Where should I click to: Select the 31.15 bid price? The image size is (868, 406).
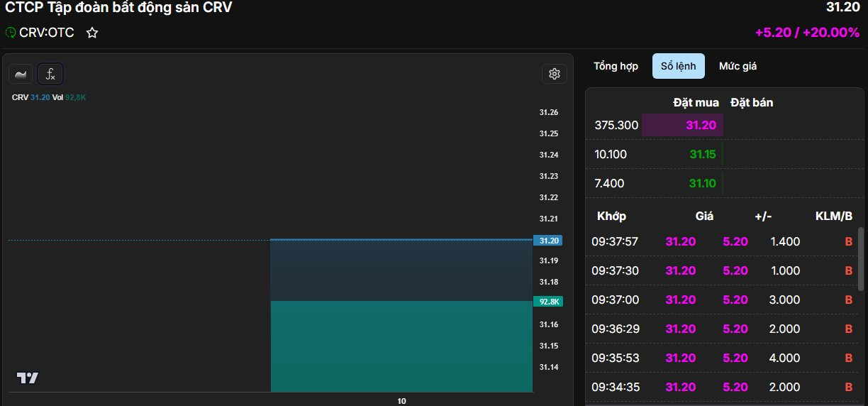click(702, 154)
